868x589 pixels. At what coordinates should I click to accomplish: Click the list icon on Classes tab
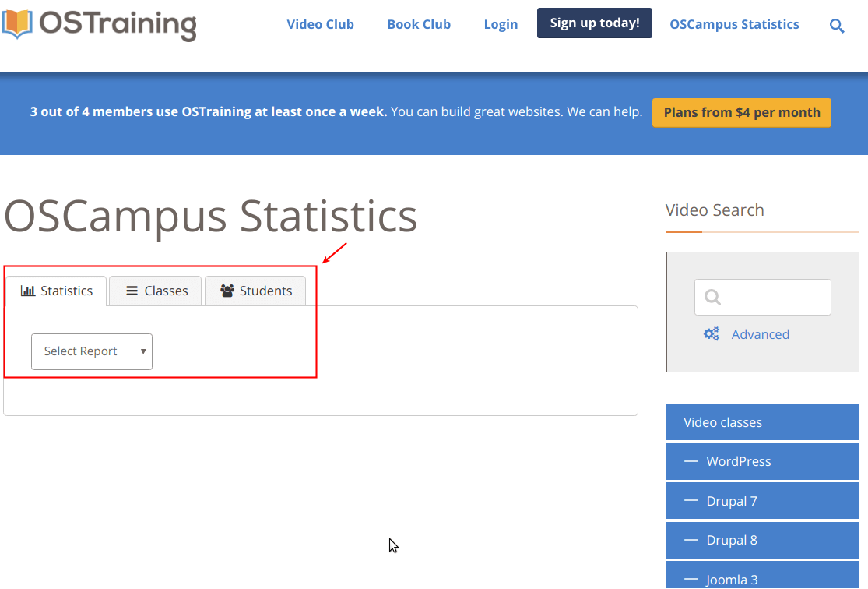[132, 291]
